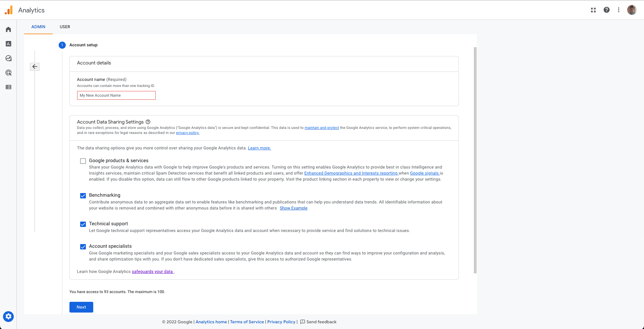Open the Google signals link
644x329 pixels.
[x=424, y=173]
